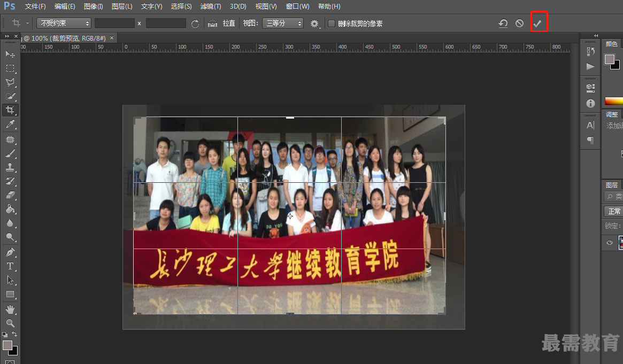Click the crop height input field
Screen dimensions: 623x364
click(x=166, y=24)
